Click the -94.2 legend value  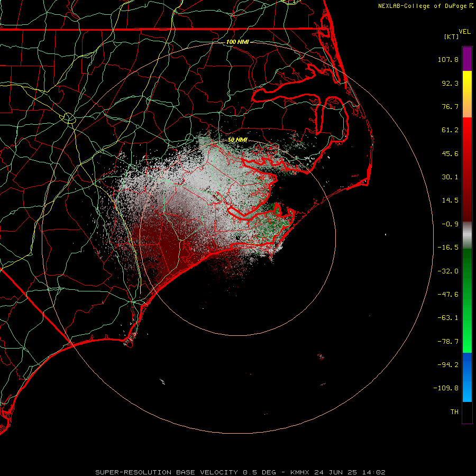[x=448, y=364]
